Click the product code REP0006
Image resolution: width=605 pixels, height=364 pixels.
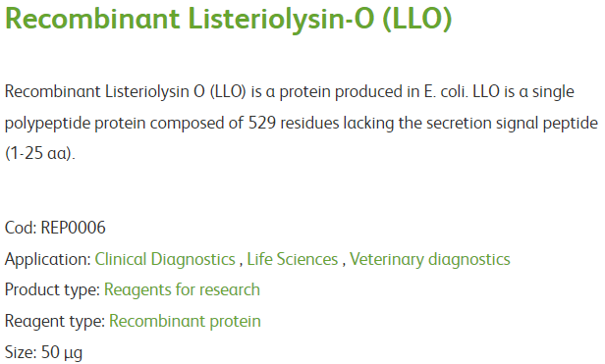74,228
